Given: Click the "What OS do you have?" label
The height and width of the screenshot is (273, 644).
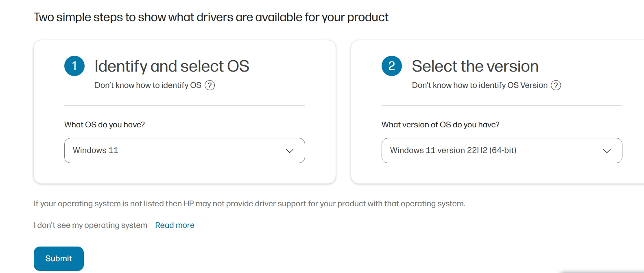Looking at the screenshot, I should point(105,125).
